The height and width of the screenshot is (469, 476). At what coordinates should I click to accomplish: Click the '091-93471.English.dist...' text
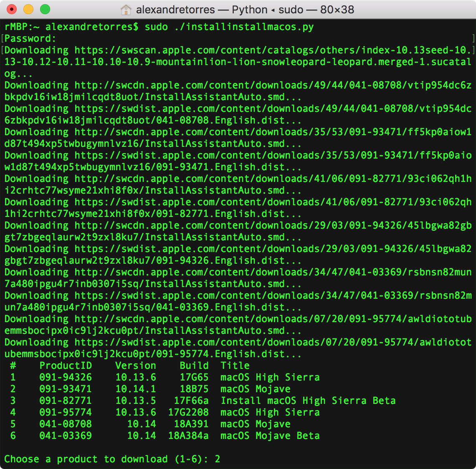point(228,167)
